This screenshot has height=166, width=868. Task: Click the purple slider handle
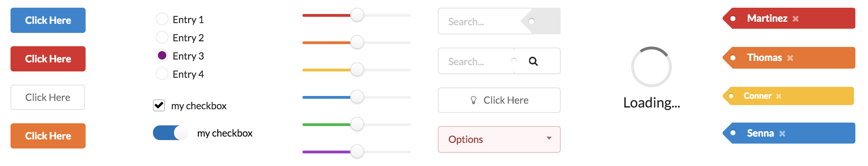[357, 151]
